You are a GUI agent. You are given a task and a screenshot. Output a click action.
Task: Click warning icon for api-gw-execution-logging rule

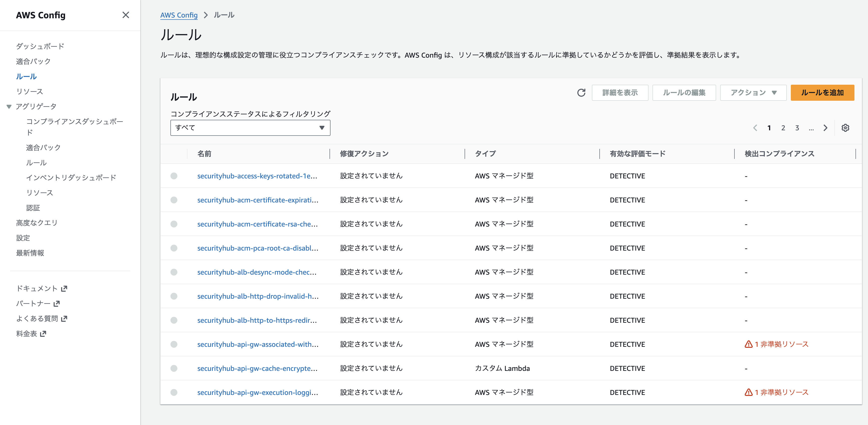click(748, 392)
